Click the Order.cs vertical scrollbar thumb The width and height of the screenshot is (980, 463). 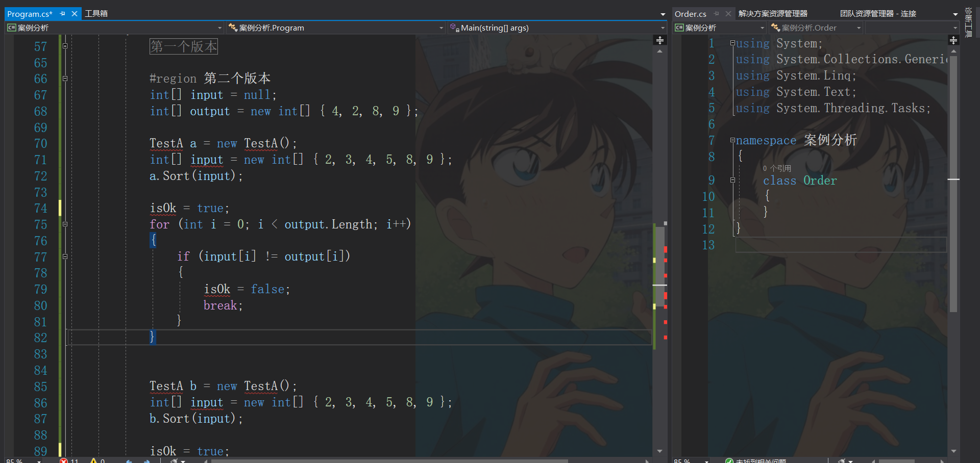click(953, 184)
